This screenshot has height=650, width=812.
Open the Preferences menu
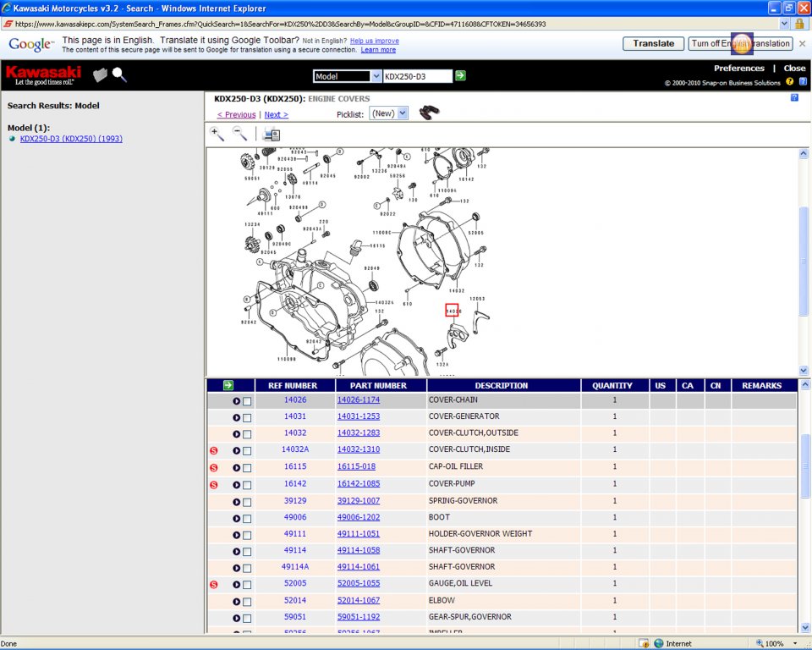click(x=738, y=69)
